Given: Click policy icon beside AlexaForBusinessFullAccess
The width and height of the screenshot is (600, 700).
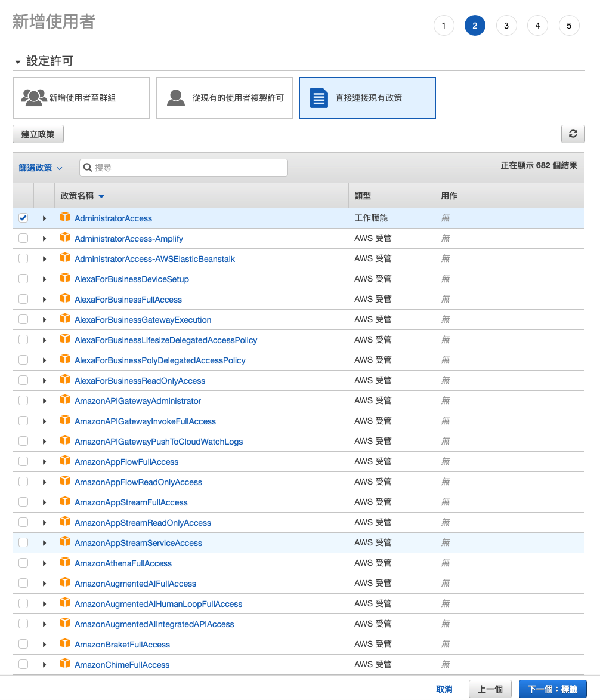Looking at the screenshot, I should [x=65, y=298].
